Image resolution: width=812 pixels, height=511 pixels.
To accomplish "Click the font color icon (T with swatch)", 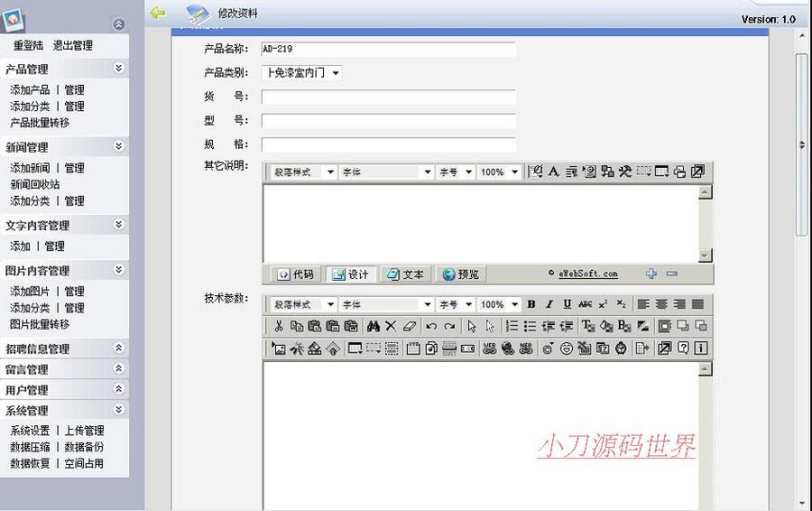I will (x=587, y=326).
